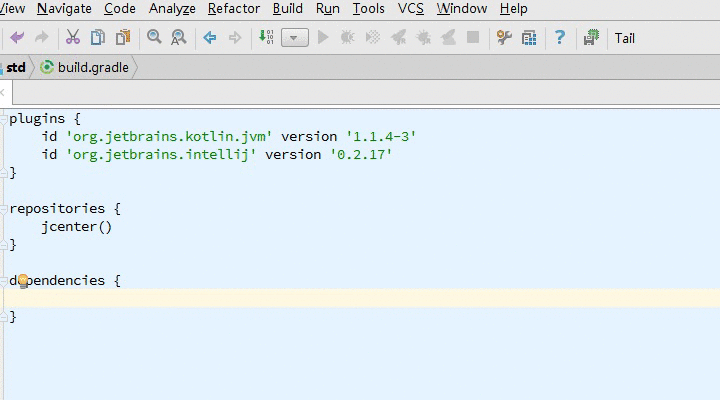Click the Make Project build icon
This screenshot has height=400, width=720.
point(266,37)
